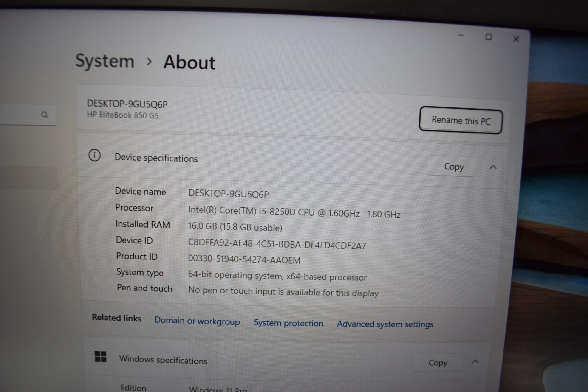The image size is (588, 392).
Task: Click the Windows logo icon
Action: coord(101,356)
